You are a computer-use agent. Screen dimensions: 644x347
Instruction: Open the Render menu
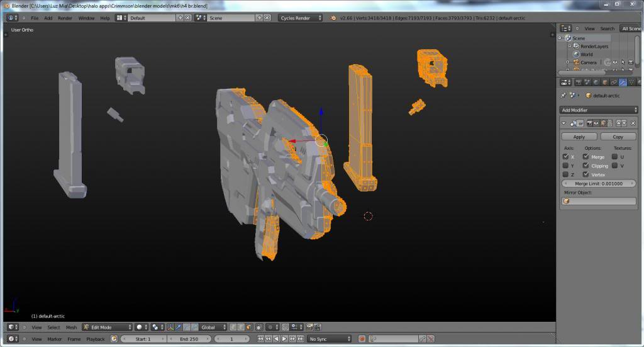(65, 18)
